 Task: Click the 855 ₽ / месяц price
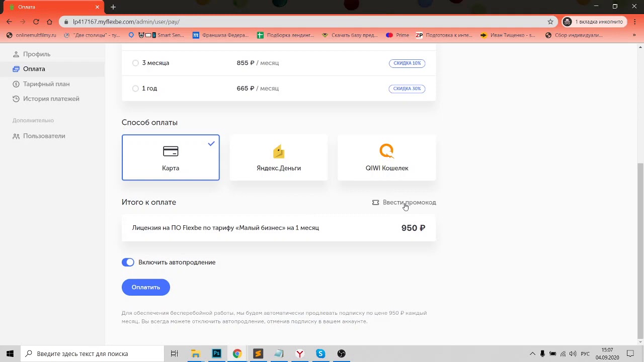(258, 63)
